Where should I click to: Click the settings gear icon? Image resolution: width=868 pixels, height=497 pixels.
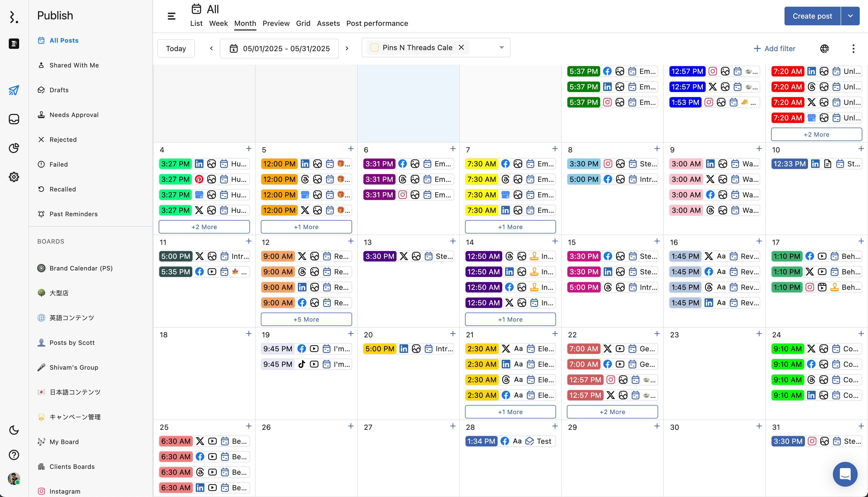(x=14, y=177)
